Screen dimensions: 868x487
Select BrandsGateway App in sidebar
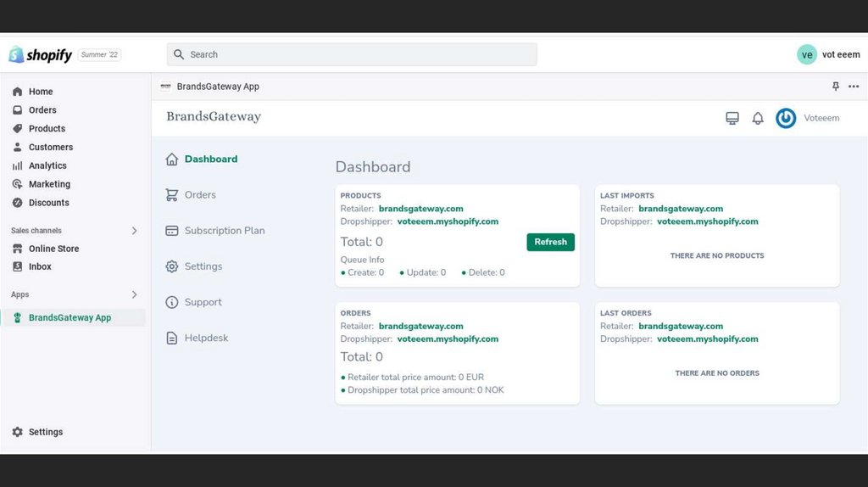tap(70, 317)
